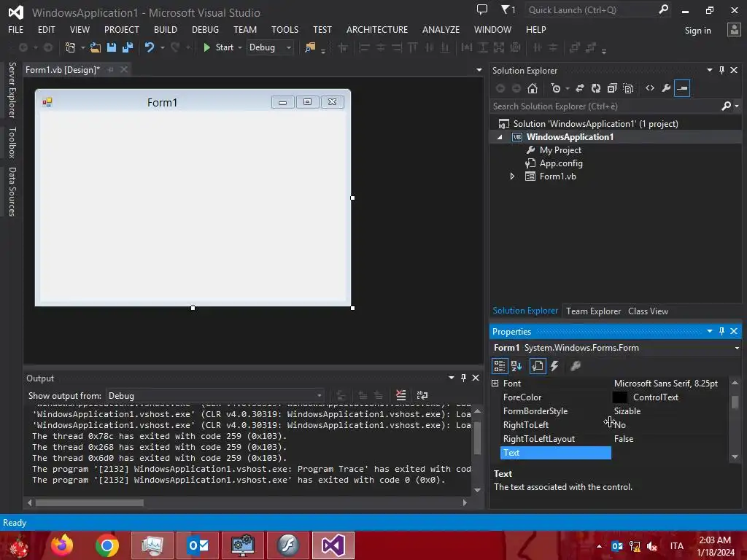Click the Open File toolbar icon
The image size is (747, 560).
tap(96, 47)
